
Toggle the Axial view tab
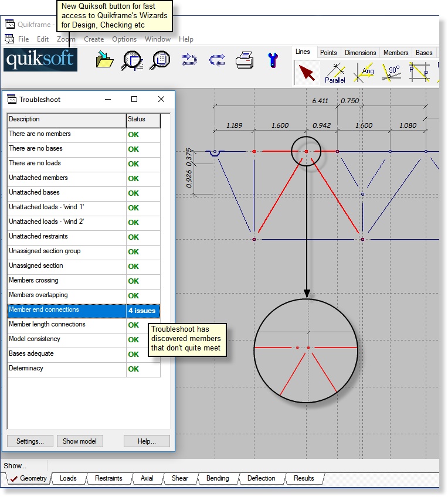pos(147,478)
